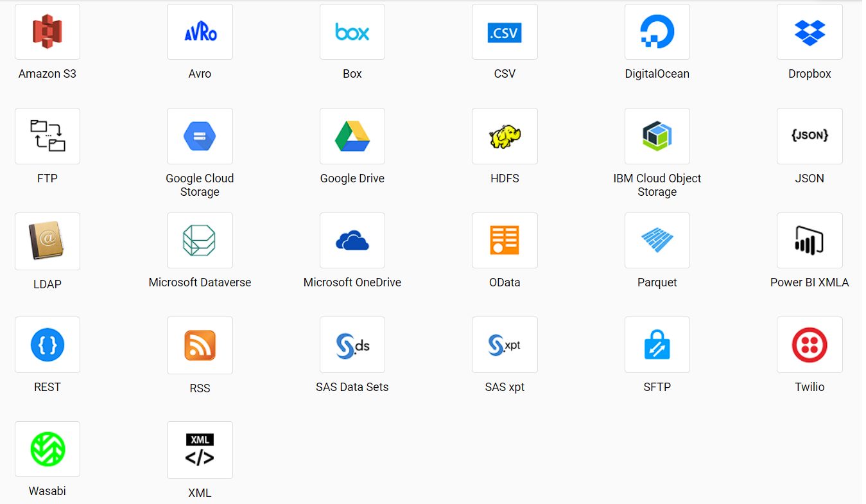The height and width of the screenshot is (504, 866).
Task: Open the SFTP lock bag icon
Action: tap(657, 345)
